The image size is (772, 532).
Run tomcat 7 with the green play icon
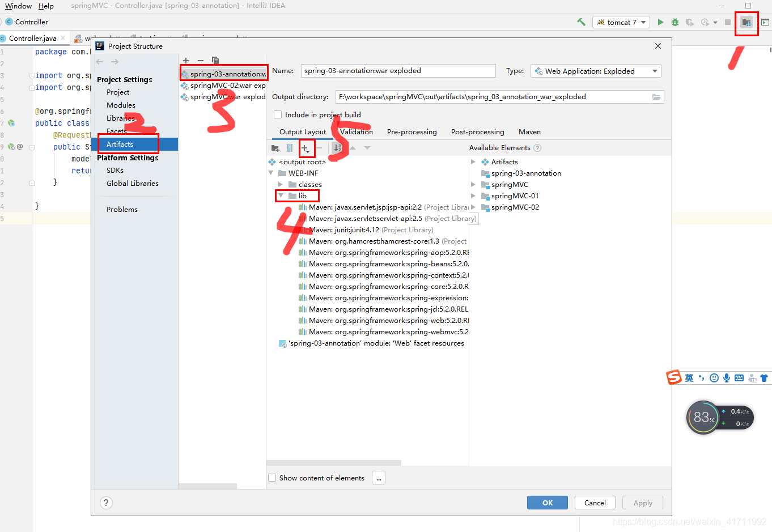click(x=660, y=22)
